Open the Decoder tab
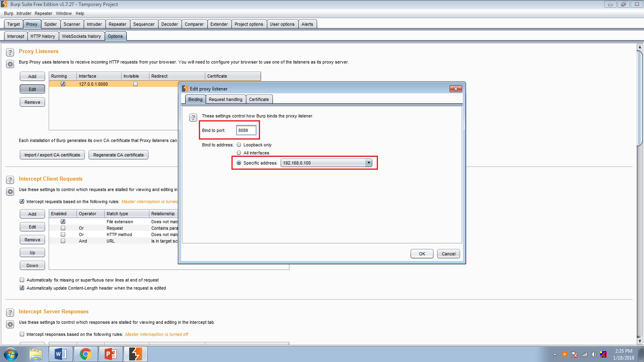Screen dimensions: 644x362 pyautogui.click(x=169, y=24)
